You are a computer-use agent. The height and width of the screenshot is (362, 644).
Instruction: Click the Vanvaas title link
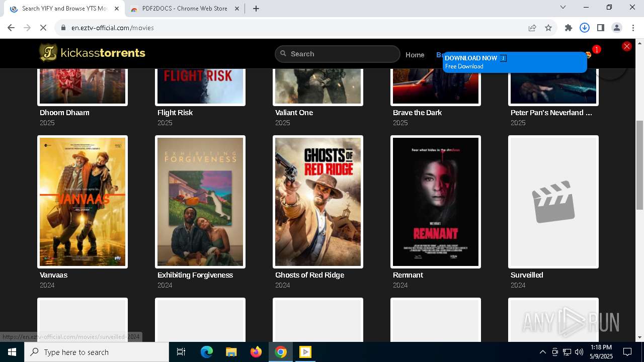coord(53,275)
